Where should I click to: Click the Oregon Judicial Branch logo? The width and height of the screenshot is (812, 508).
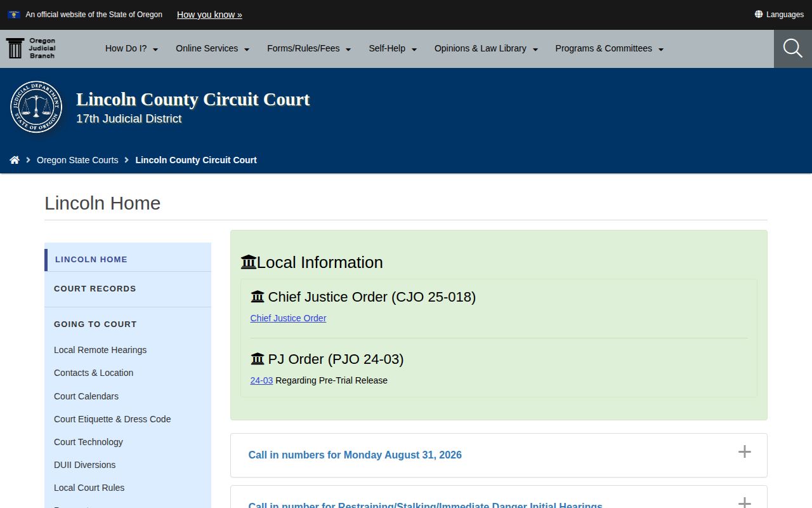point(31,48)
